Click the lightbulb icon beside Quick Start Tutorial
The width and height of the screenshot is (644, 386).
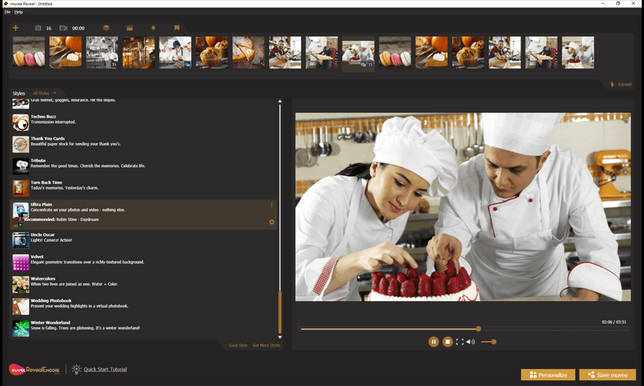click(x=76, y=369)
